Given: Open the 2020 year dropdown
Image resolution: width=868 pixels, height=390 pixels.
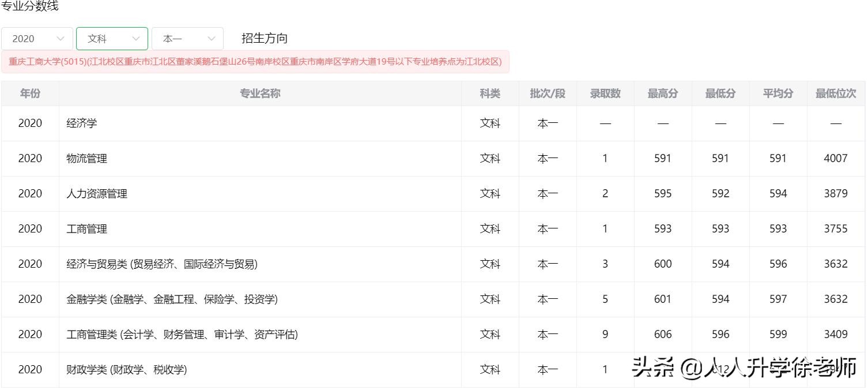Looking at the screenshot, I should pyautogui.click(x=37, y=39).
